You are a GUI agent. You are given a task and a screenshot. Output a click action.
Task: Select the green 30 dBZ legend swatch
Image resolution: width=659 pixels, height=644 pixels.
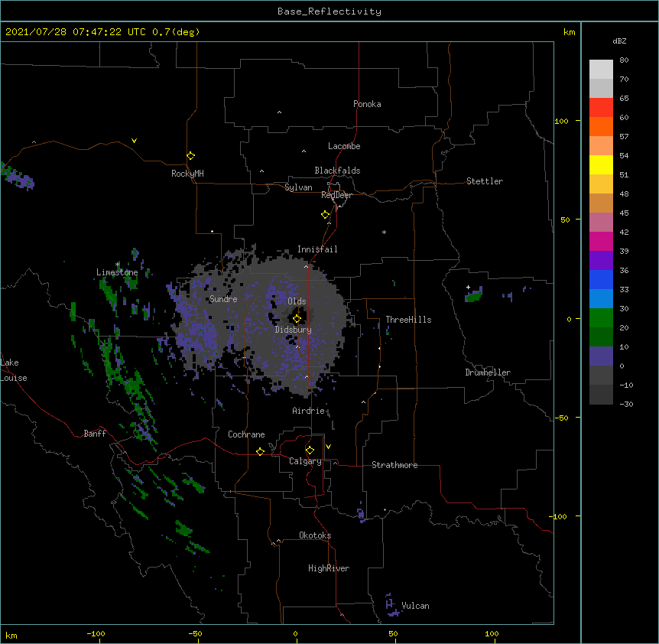601,318
